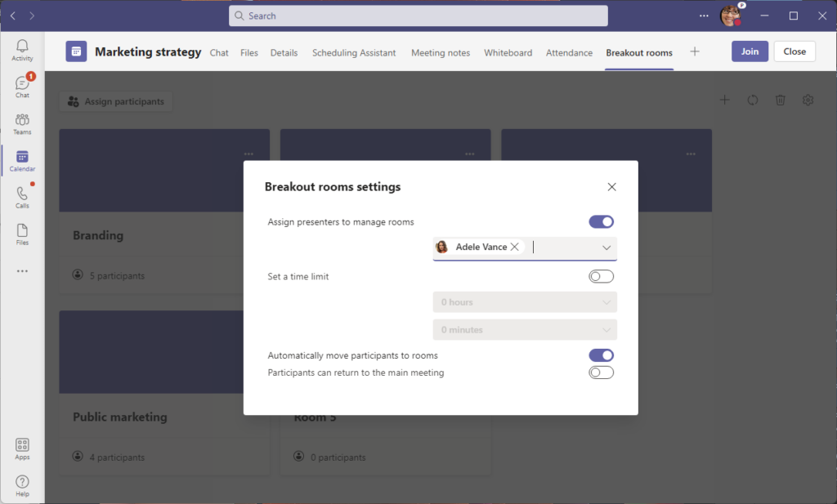Go back using the title bar arrow

[x=13, y=16]
